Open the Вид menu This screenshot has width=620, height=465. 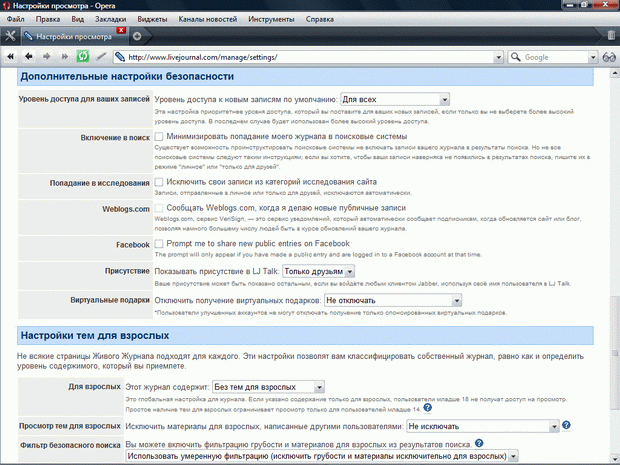click(78, 19)
